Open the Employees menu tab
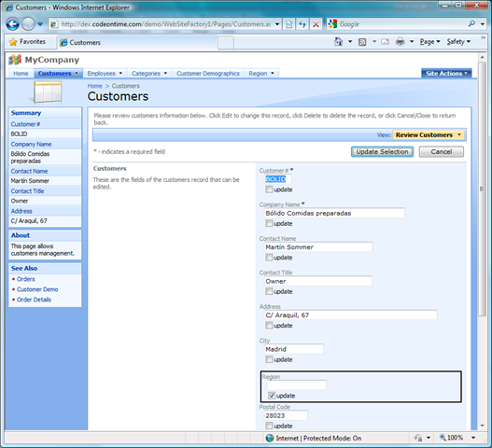 105,74
